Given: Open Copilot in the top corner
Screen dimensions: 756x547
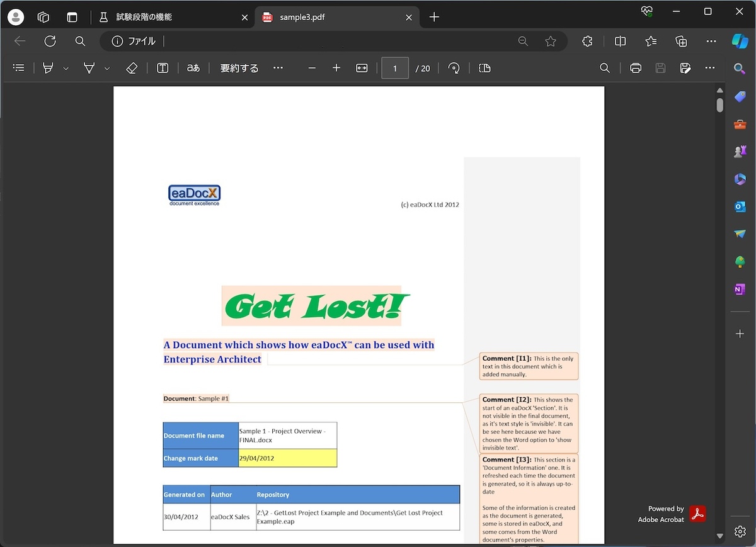Looking at the screenshot, I should 740,41.
